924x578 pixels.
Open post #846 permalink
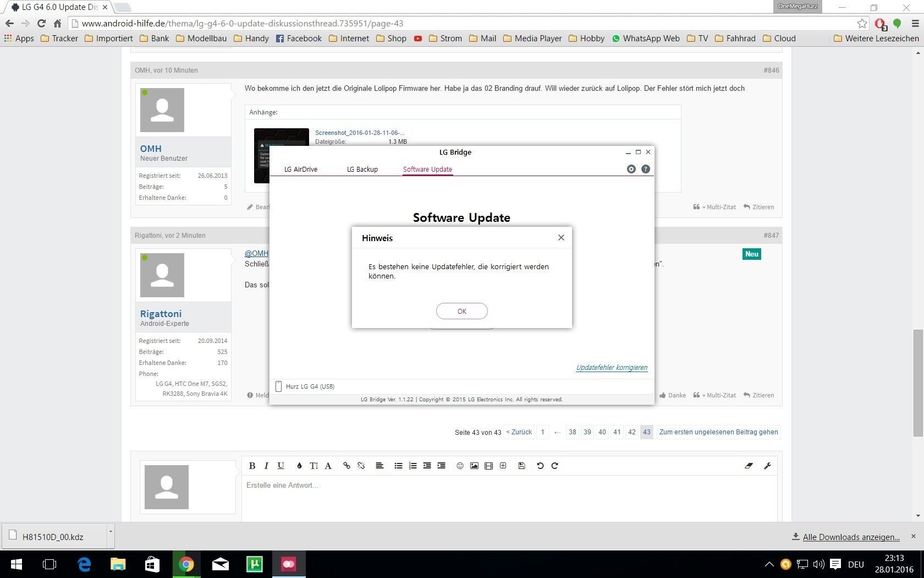point(771,70)
